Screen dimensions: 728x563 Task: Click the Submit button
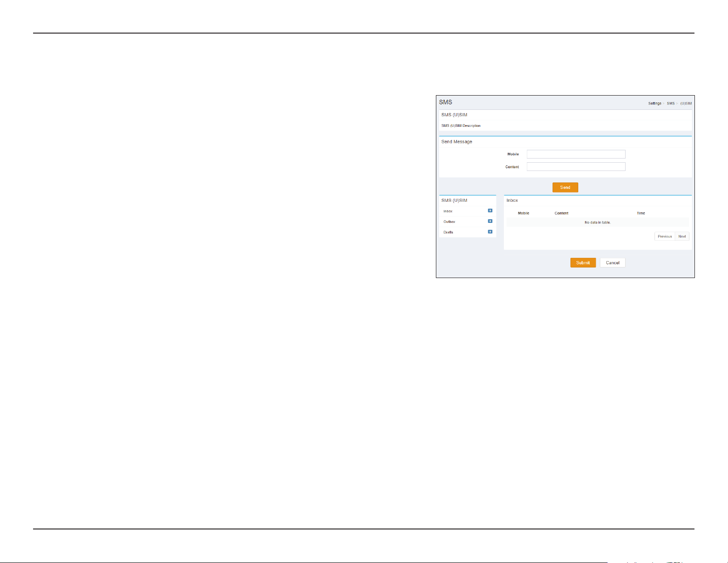click(583, 262)
